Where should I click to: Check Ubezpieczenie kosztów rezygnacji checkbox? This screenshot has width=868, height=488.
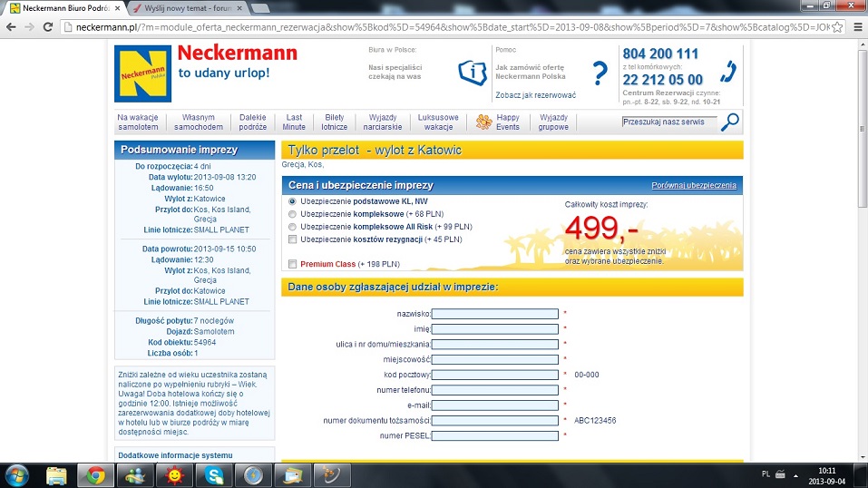click(292, 239)
